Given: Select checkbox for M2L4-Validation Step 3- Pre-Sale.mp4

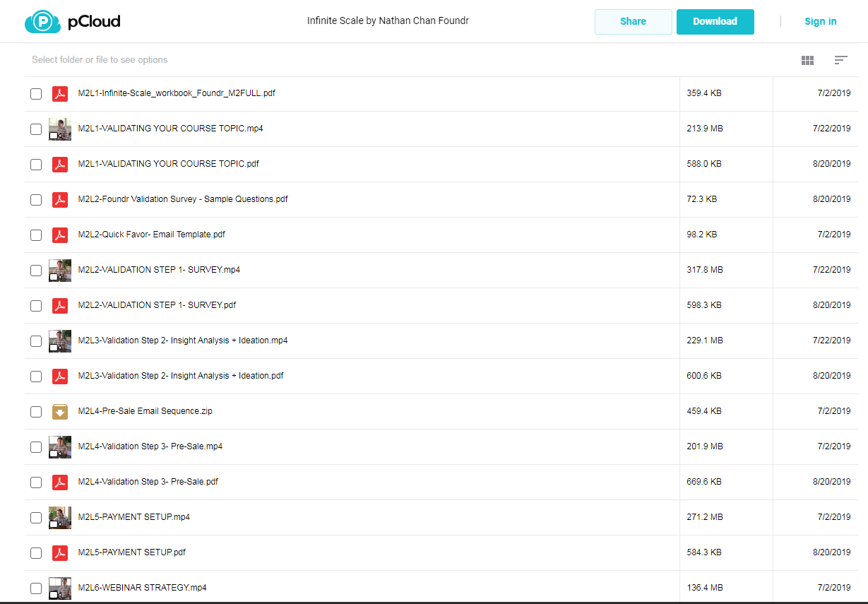Looking at the screenshot, I should pos(36,447).
